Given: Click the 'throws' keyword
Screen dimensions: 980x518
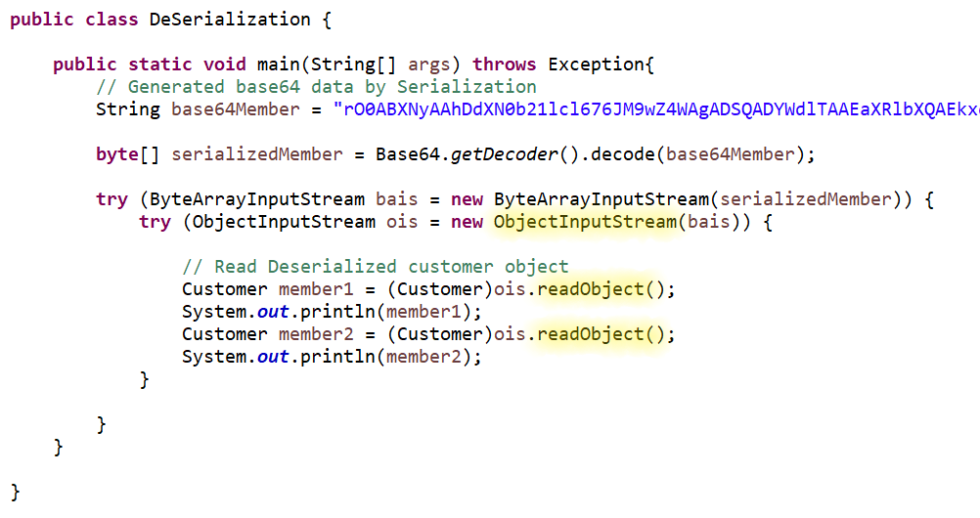Looking at the screenshot, I should [x=504, y=65].
